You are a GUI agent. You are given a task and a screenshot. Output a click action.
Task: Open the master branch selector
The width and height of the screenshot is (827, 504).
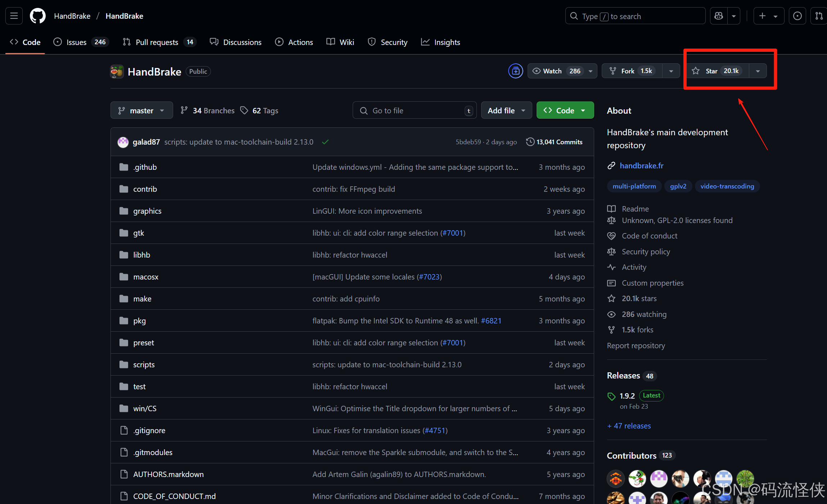coord(141,110)
